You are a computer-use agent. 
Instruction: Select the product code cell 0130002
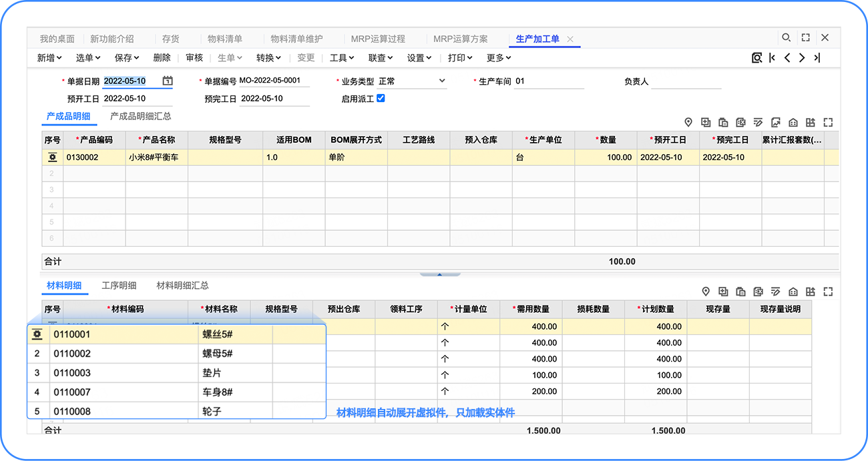(x=94, y=157)
